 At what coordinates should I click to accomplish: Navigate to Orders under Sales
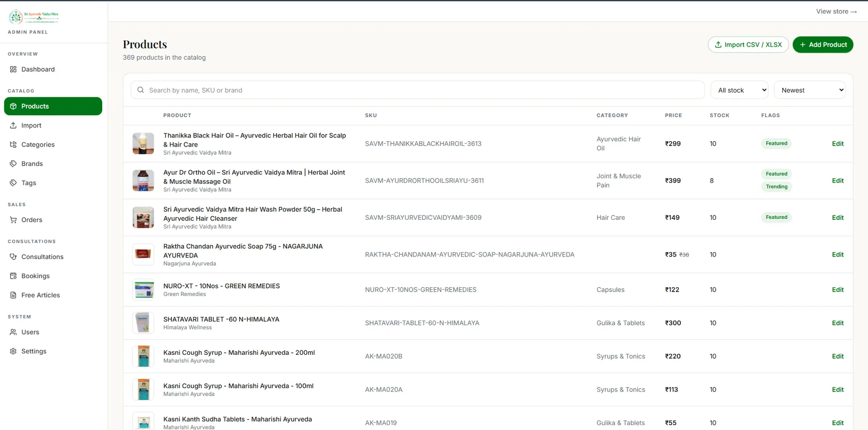pyautogui.click(x=53, y=220)
